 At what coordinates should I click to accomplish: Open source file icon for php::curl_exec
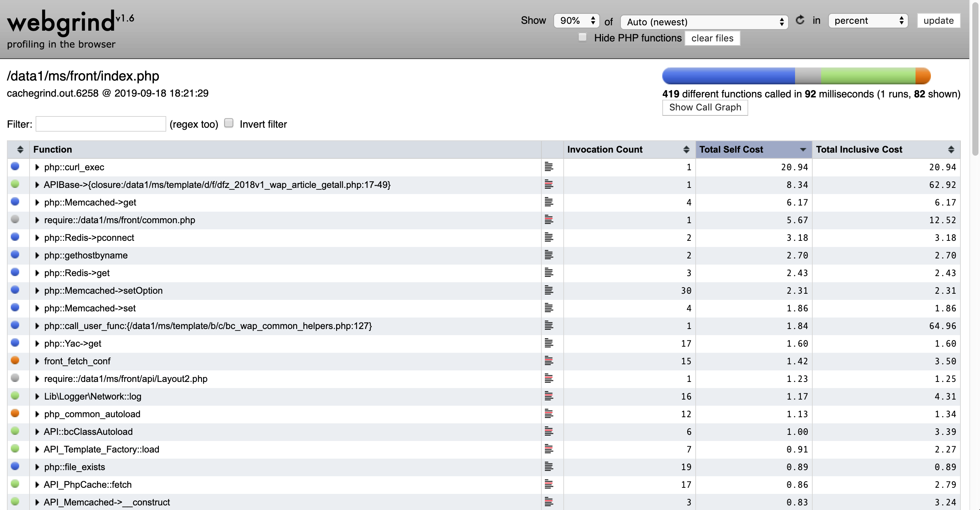point(549,167)
